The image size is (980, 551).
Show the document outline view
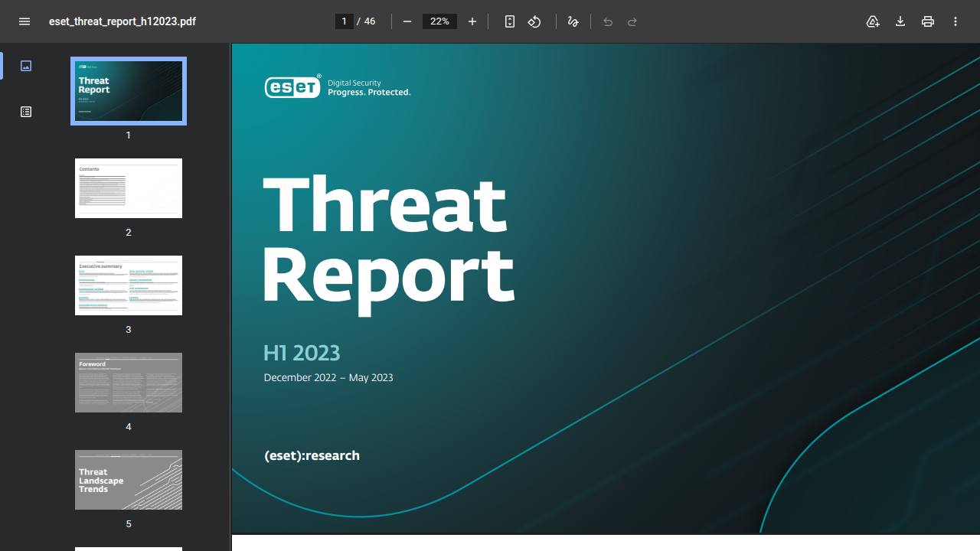(26, 112)
